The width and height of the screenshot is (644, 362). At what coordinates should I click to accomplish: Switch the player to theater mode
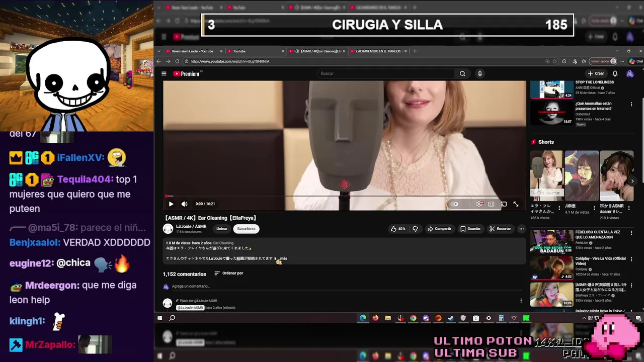pyautogui.click(x=491, y=204)
